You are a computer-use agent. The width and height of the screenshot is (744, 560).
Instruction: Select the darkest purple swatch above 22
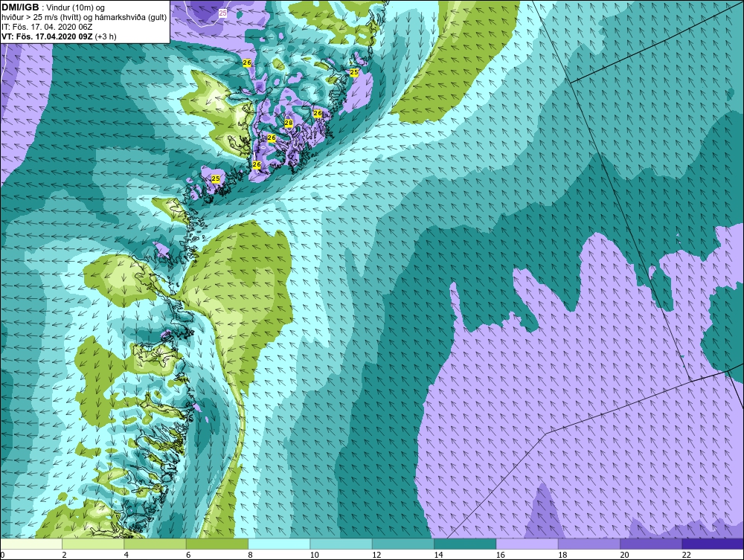pos(713,544)
